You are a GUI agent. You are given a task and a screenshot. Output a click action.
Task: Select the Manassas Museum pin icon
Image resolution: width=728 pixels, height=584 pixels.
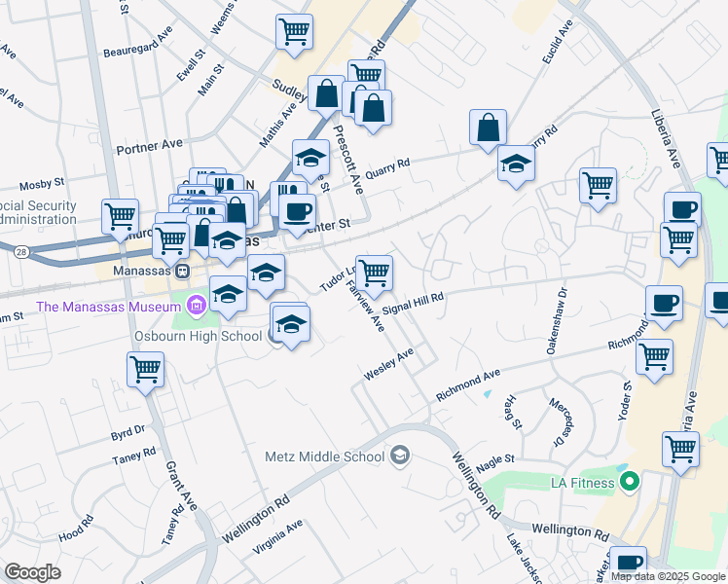[x=197, y=305]
